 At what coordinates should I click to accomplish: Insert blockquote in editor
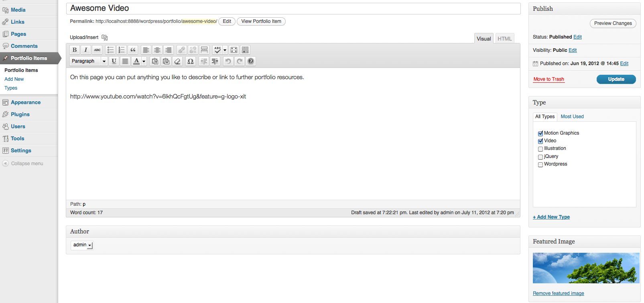tap(133, 50)
